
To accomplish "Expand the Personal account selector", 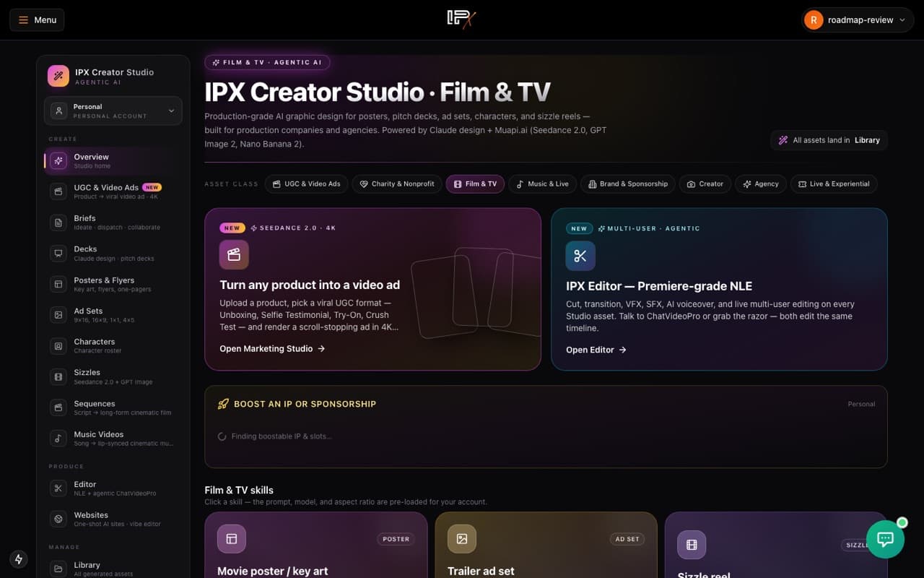I will pyautogui.click(x=113, y=111).
